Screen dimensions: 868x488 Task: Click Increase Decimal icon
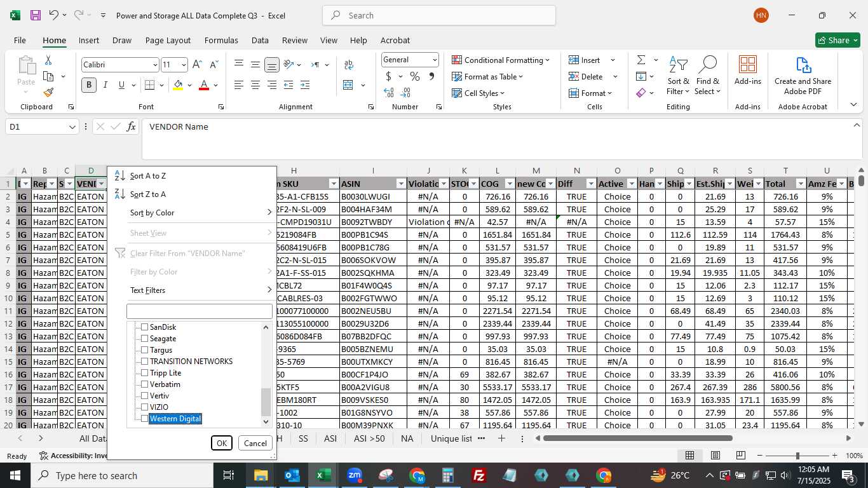click(389, 93)
